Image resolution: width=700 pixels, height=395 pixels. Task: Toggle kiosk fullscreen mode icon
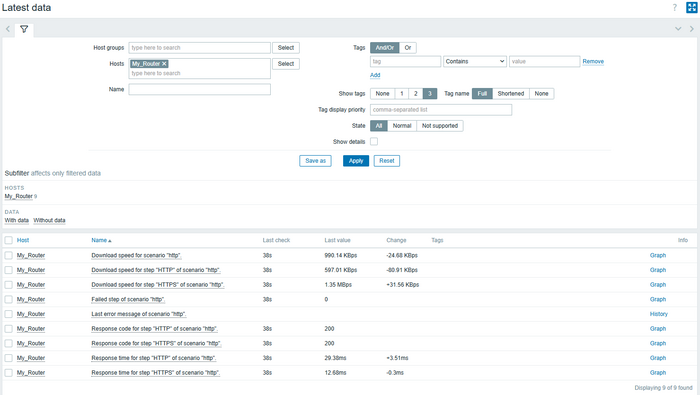coord(692,8)
